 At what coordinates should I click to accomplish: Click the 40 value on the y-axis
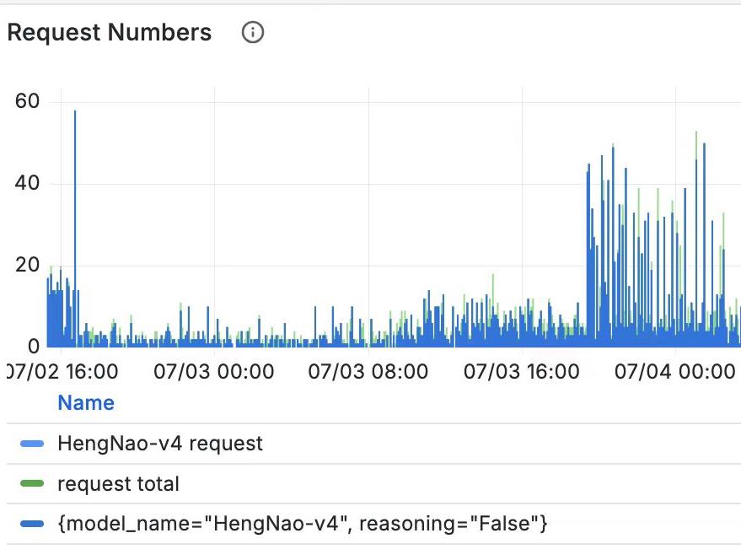[28, 184]
